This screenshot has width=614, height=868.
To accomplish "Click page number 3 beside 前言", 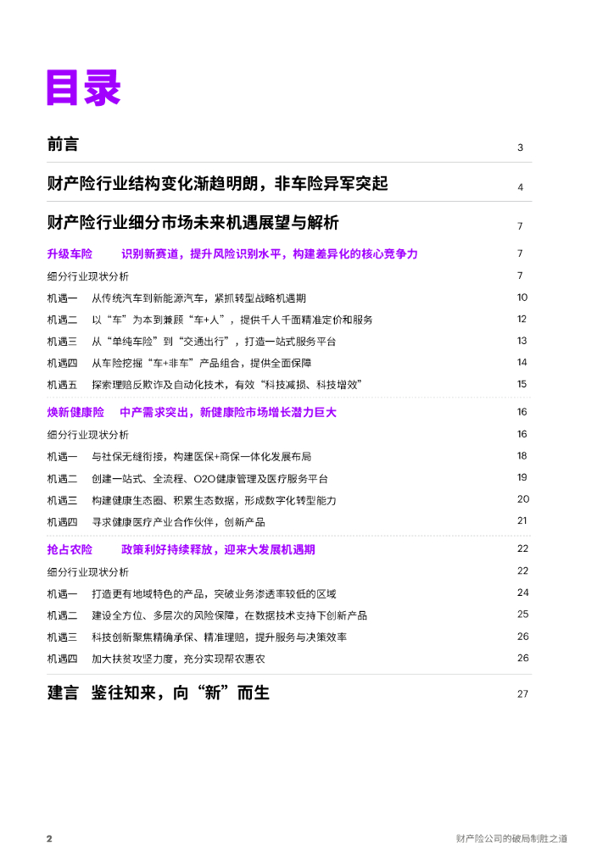I will (x=521, y=147).
